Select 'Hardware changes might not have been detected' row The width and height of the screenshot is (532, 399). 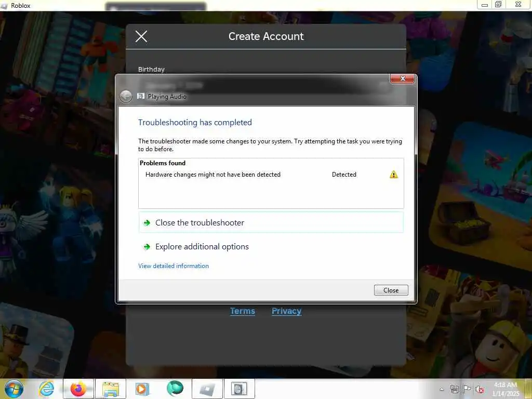271,175
